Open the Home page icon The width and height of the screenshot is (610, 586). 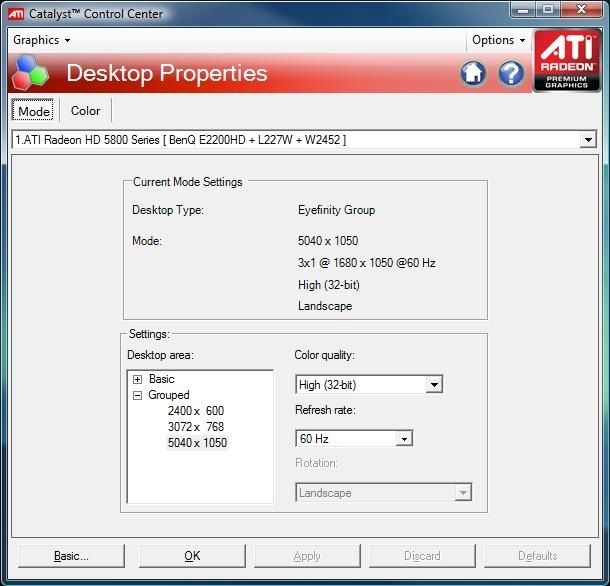click(473, 73)
